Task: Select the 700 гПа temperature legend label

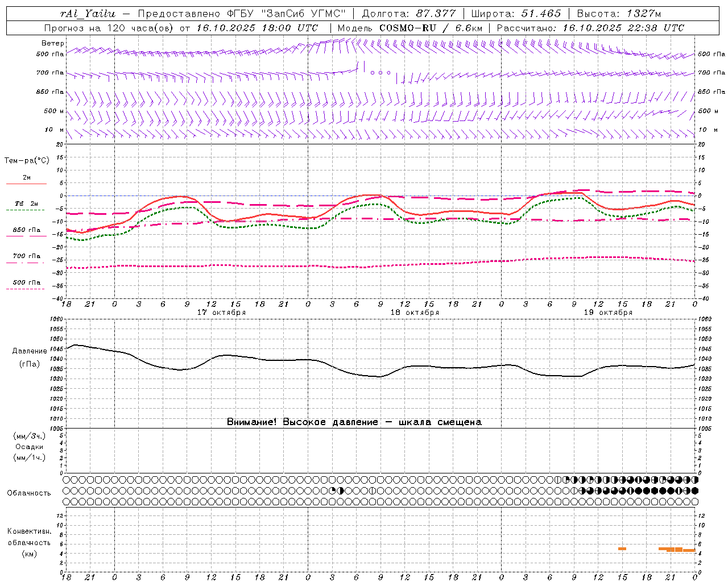Action: [x=27, y=256]
